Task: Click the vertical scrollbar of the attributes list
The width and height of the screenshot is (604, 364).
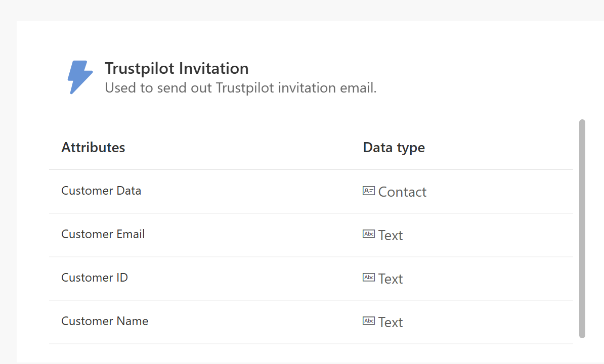Action: [582, 227]
